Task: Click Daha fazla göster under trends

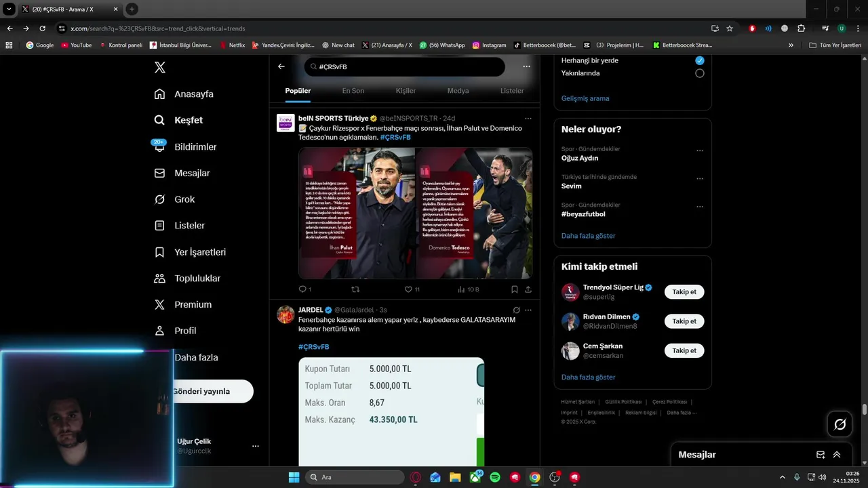Action: [588, 236]
